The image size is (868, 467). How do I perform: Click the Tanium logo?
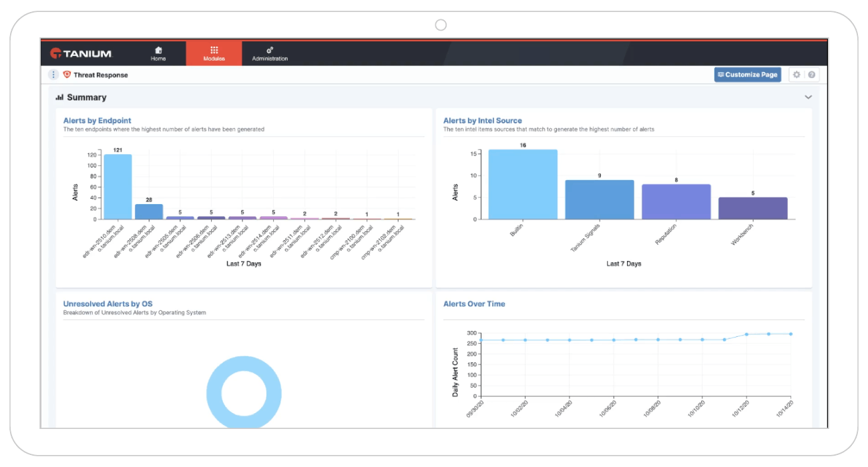pos(81,53)
